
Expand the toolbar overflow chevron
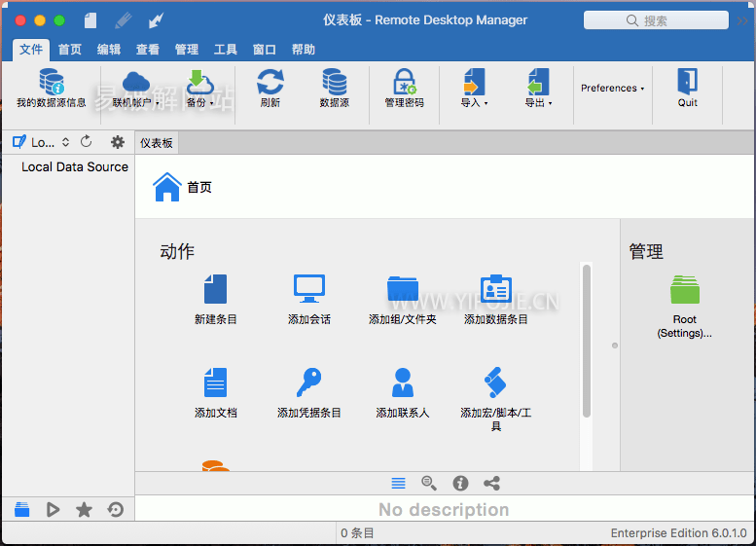(x=742, y=20)
